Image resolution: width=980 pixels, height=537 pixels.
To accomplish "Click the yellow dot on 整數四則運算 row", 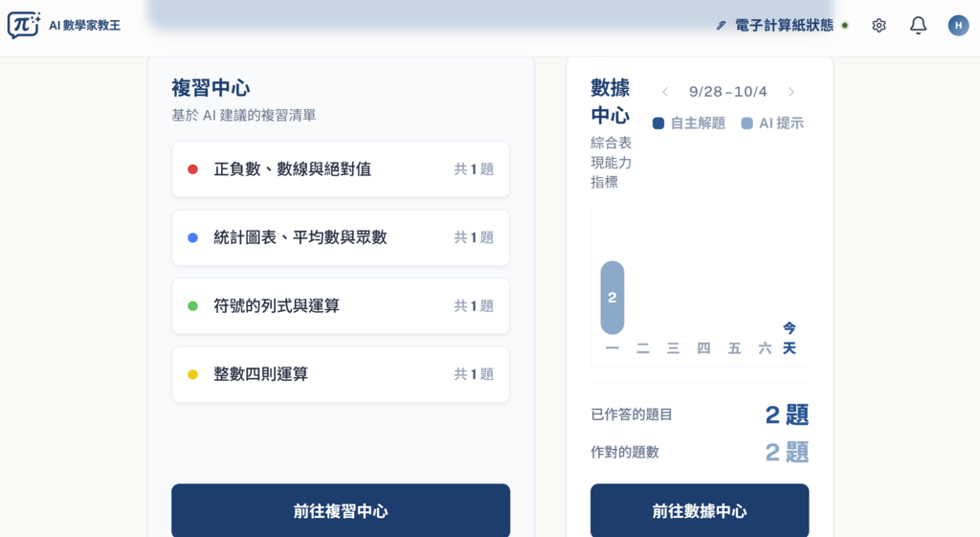I will click(x=192, y=374).
